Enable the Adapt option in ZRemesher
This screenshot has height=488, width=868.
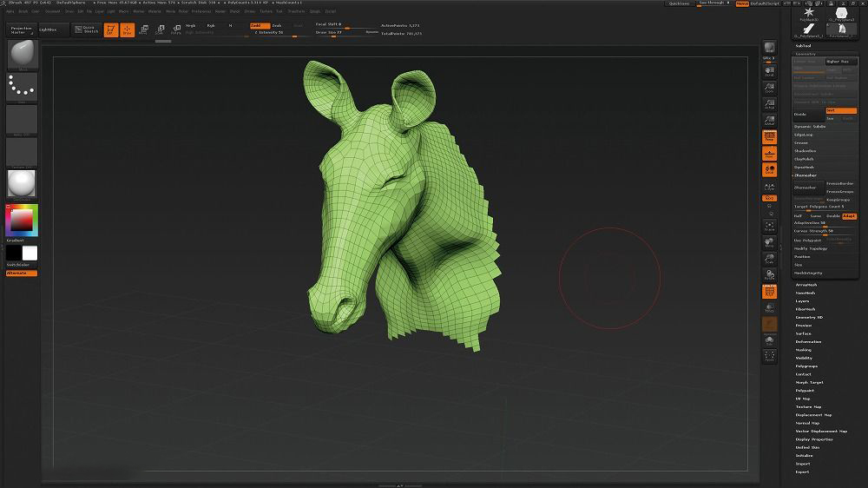(849, 215)
